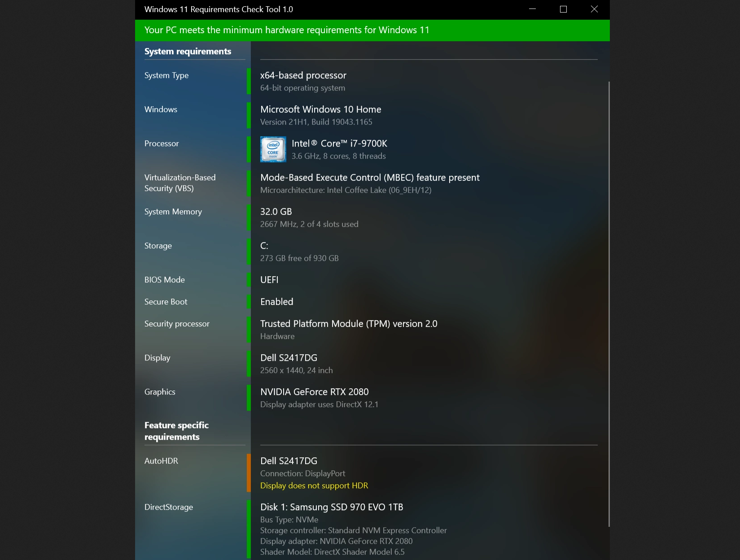The width and height of the screenshot is (740, 560).
Task: Click the 'System requirements' heading
Action: [188, 52]
